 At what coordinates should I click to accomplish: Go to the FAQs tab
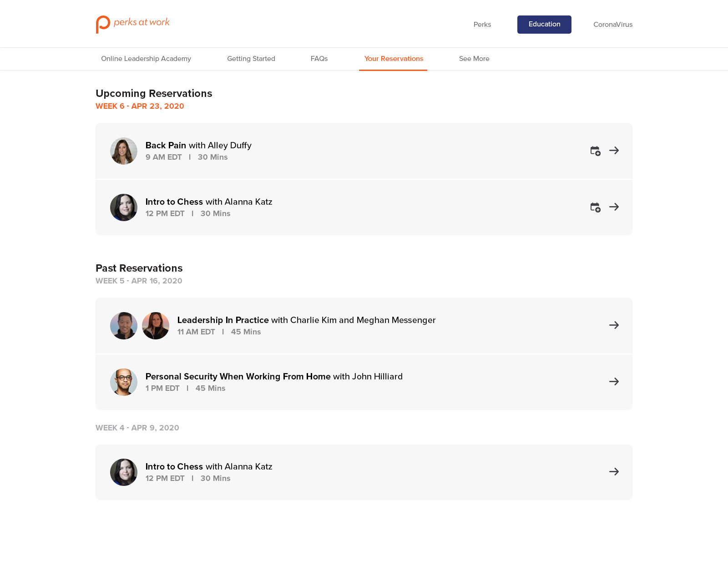[x=319, y=59]
